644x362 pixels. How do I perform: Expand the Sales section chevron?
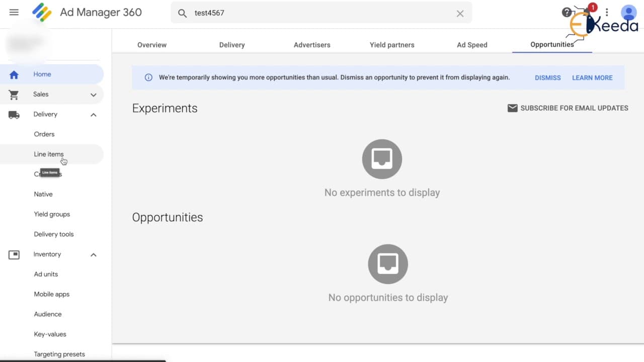(94, 95)
